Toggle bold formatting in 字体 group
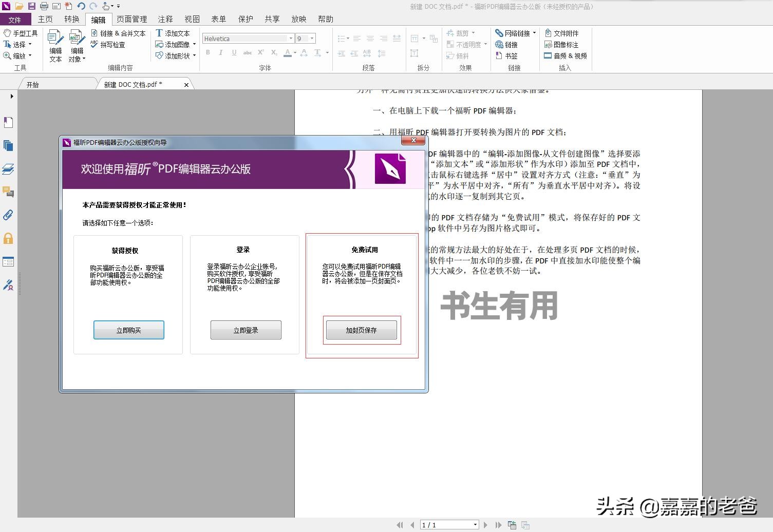 [208, 53]
